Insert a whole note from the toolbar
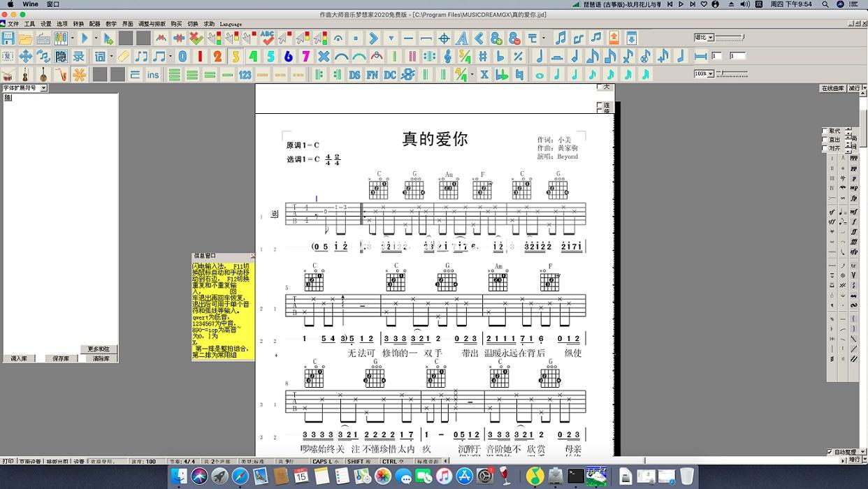The width and height of the screenshot is (868, 489). pyautogui.click(x=540, y=74)
